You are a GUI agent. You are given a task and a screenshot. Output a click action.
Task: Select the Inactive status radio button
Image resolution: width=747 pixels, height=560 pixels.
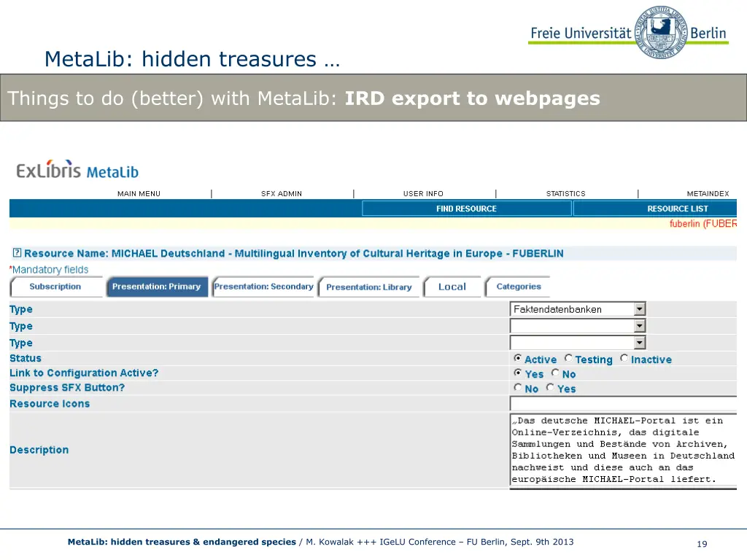coord(624,358)
